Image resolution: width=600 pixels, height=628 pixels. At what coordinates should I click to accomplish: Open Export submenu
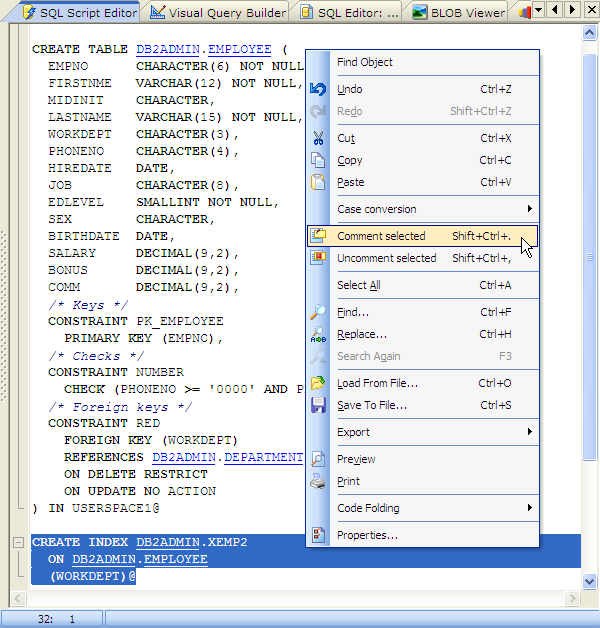coord(423,432)
